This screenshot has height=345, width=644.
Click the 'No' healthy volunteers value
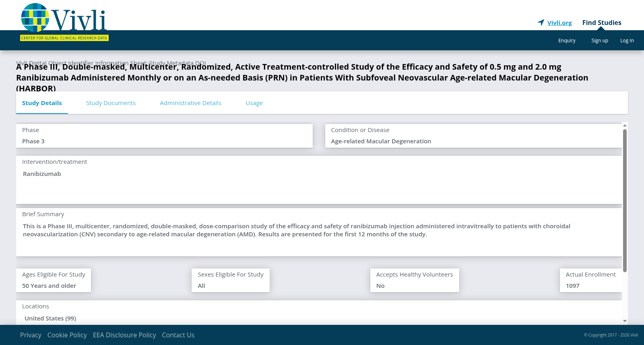pyautogui.click(x=380, y=286)
